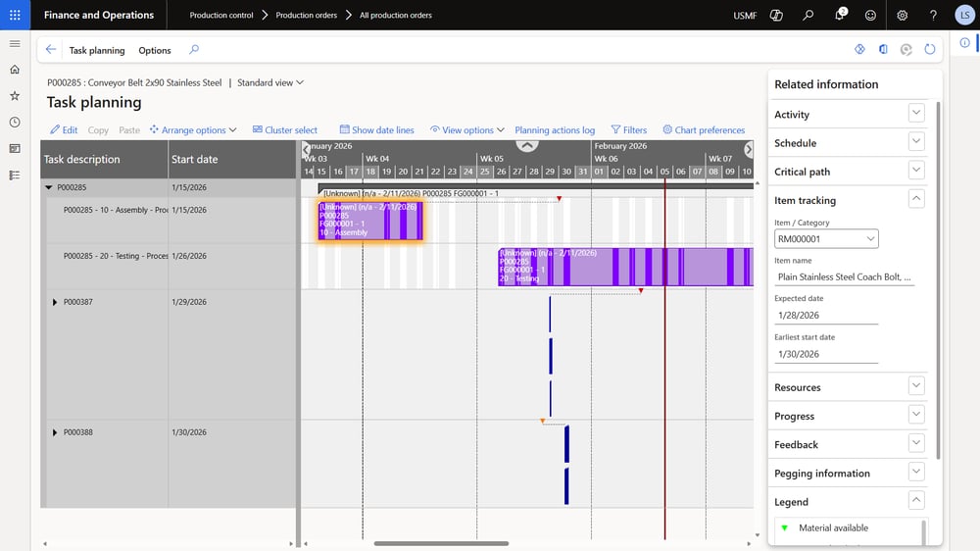
Task: Expand the navigation pane hamburger
Action: (15, 43)
